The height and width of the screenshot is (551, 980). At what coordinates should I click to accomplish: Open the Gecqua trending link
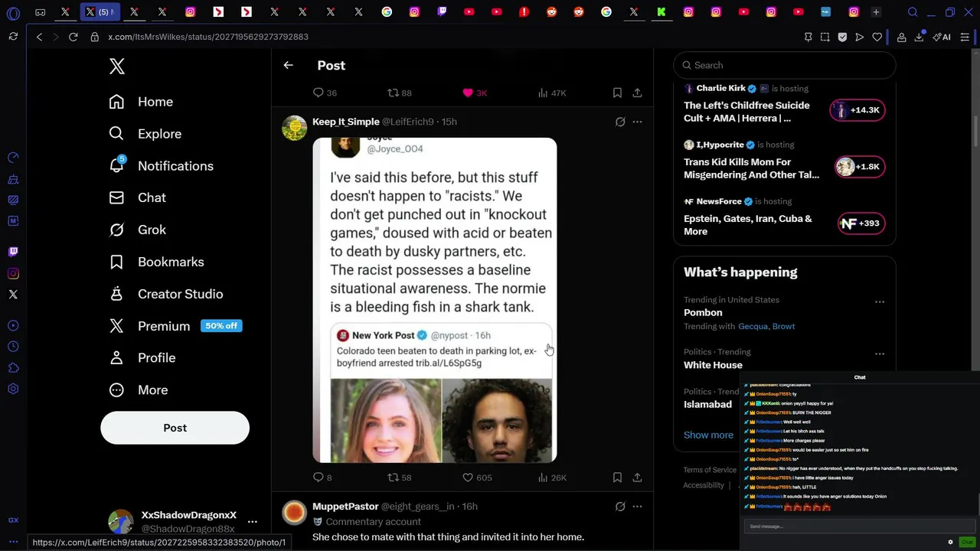753,326
